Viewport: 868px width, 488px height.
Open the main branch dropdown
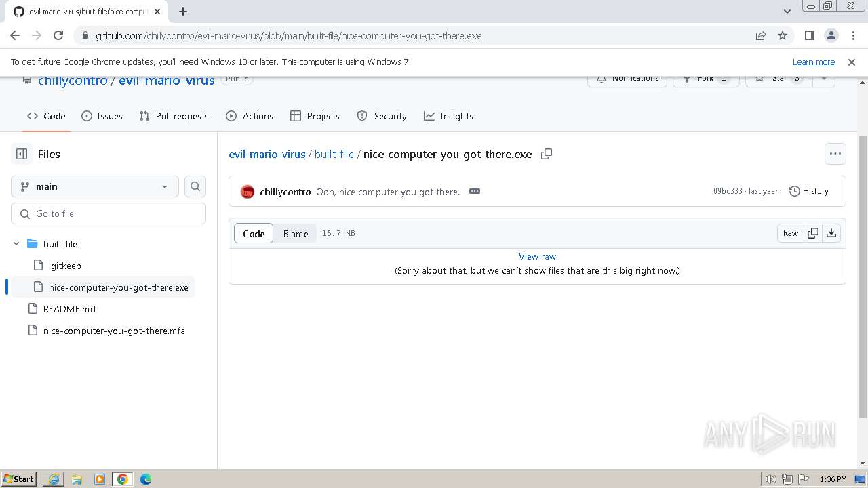tap(95, 186)
